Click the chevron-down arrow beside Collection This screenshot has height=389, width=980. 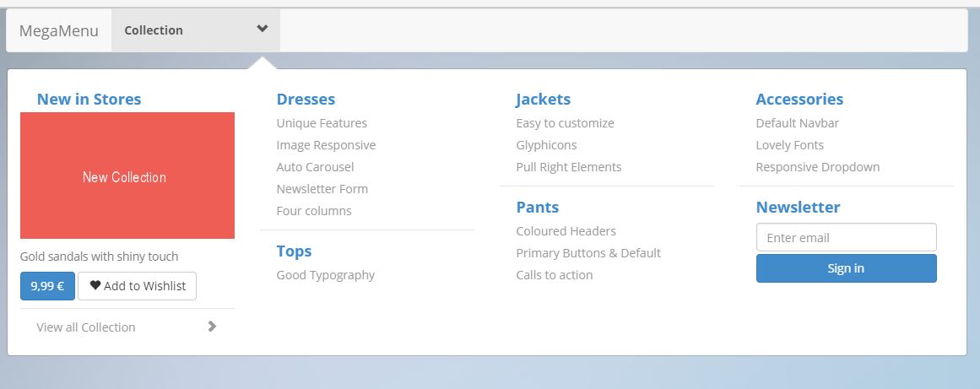(x=263, y=29)
